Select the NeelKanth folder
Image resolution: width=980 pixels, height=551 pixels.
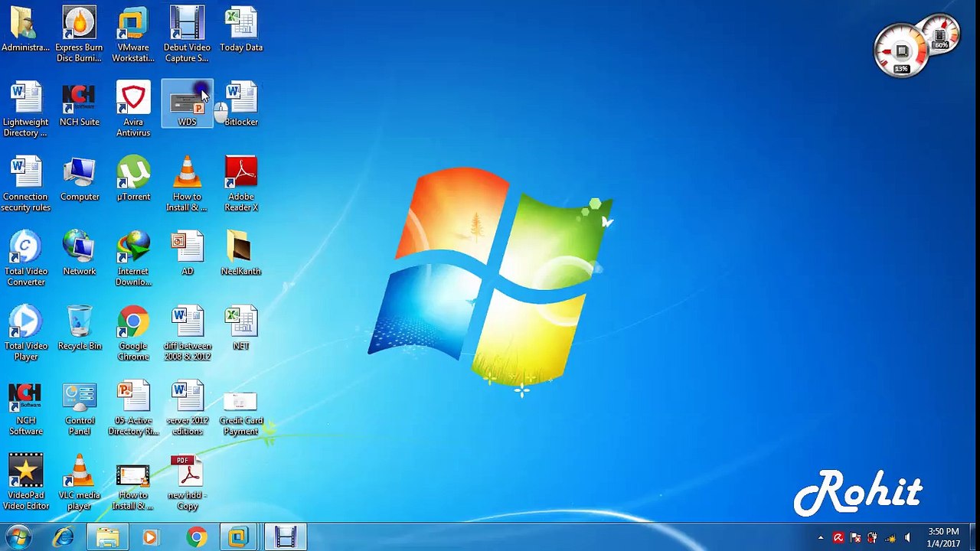point(241,254)
